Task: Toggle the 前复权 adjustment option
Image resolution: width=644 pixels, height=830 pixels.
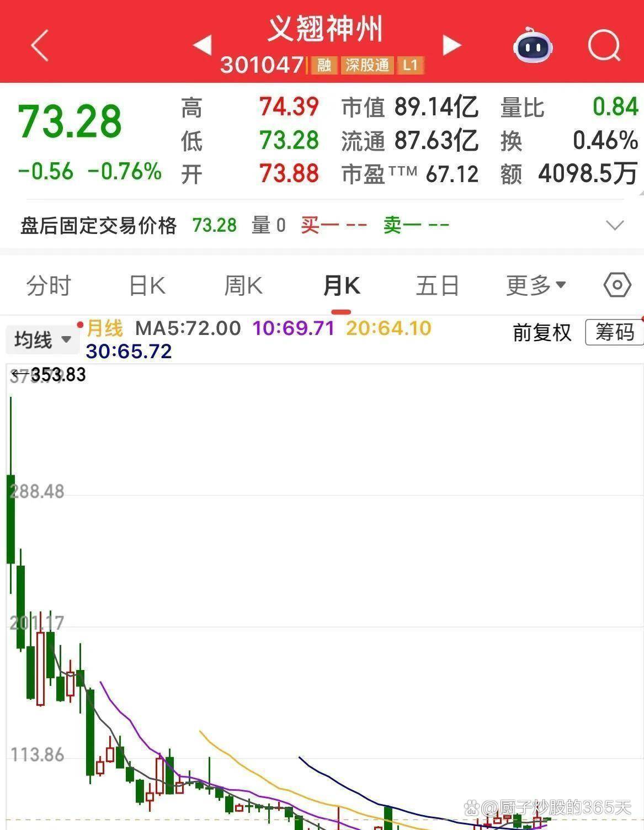Action: pos(542,333)
